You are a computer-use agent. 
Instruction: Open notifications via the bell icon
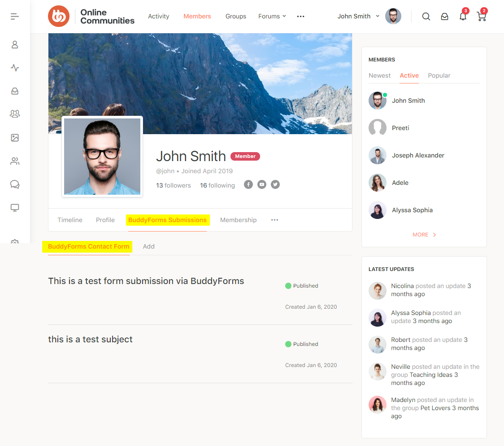[463, 16]
